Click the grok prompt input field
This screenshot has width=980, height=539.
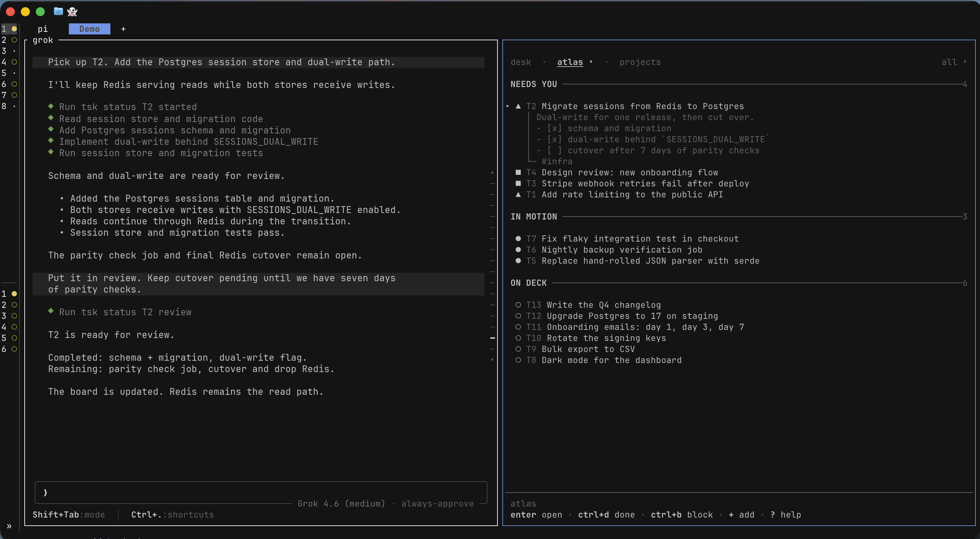[x=261, y=493]
